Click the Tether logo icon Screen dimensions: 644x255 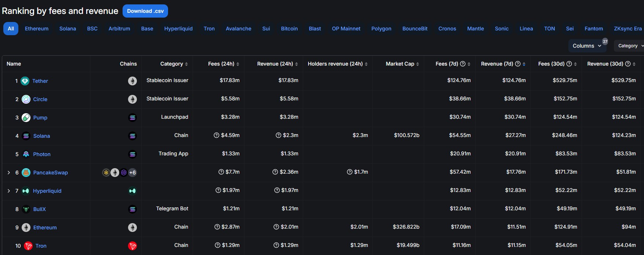pos(25,81)
